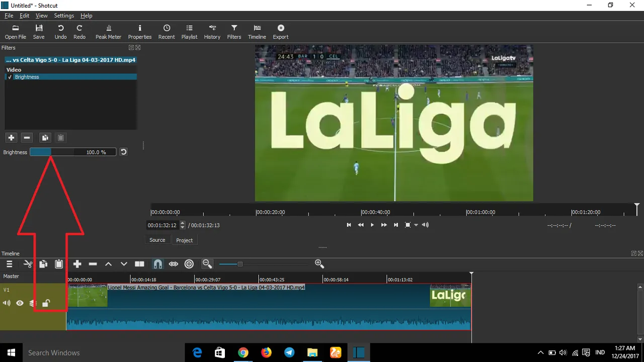This screenshot has width=644, height=362.
Task: Append clip to track with plus
Action: pyautogui.click(x=77, y=264)
